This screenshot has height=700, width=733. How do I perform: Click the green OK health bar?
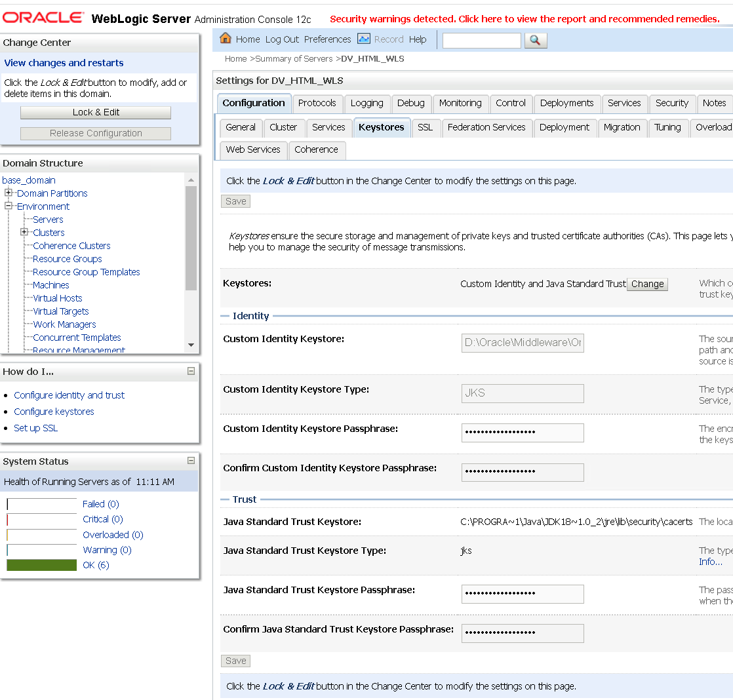point(41,565)
